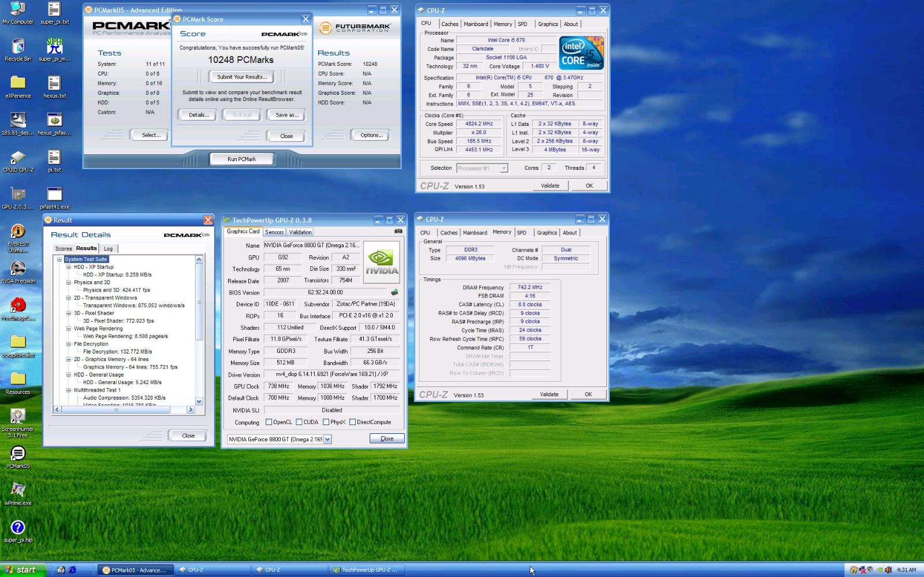This screenshot has width=924, height=577.
Task: Click Options button in PCMark05
Action: pyautogui.click(x=371, y=135)
